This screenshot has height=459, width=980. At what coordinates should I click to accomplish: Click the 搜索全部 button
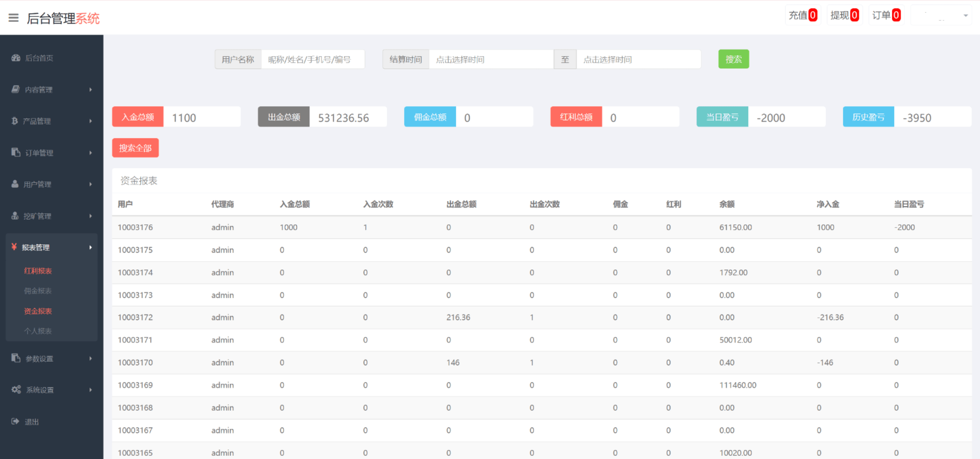(x=135, y=147)
